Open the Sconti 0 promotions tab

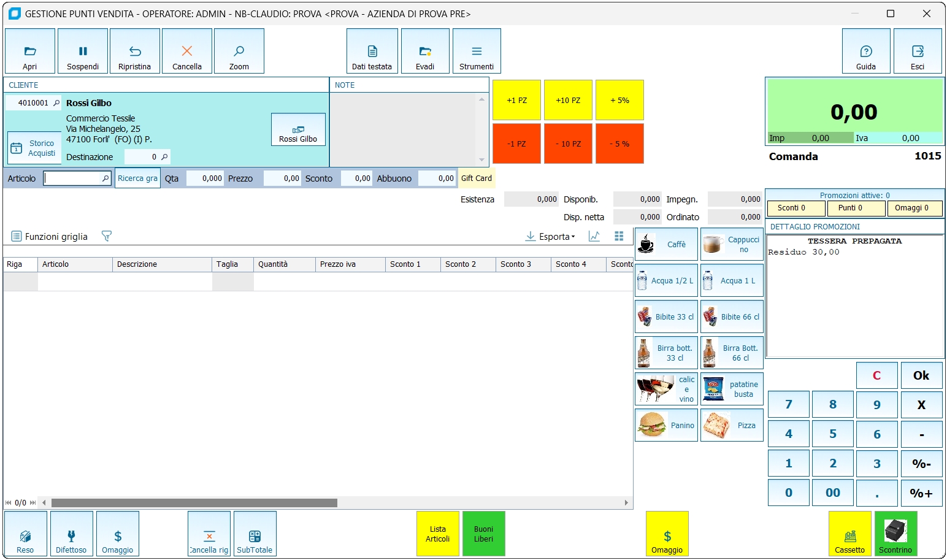point(796,209)
